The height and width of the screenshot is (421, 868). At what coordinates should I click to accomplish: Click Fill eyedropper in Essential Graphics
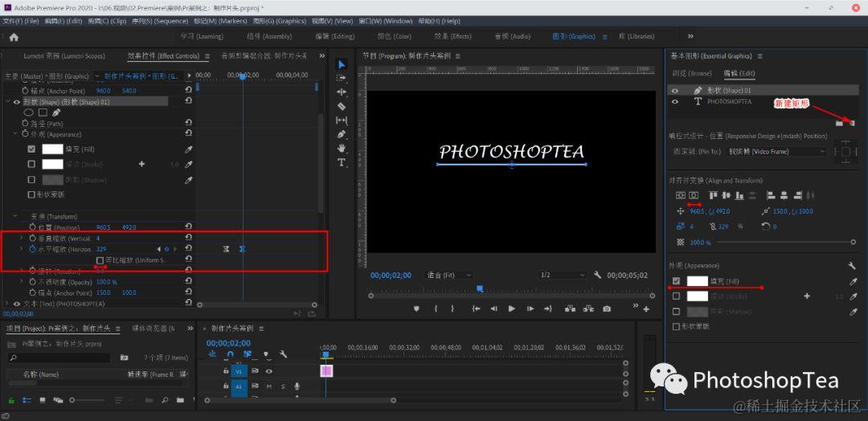[853, 281]
